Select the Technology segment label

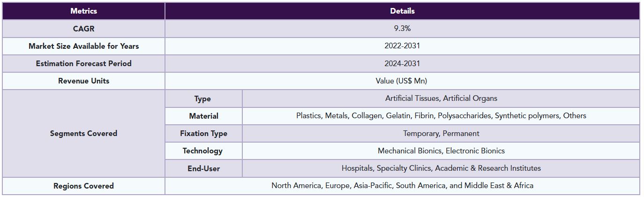pyautogui.click(x=202, y=151)
